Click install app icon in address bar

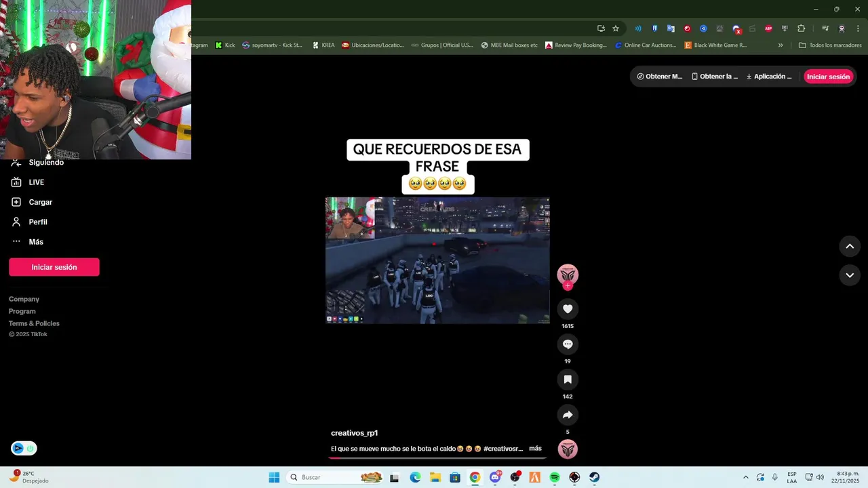point(601,28)
